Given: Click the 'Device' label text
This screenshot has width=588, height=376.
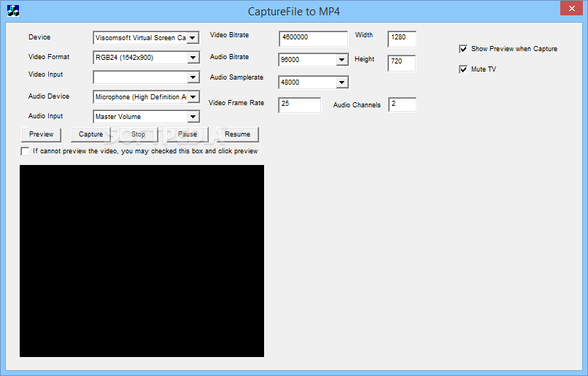Looking at the screenshot, I should (39, 37).
